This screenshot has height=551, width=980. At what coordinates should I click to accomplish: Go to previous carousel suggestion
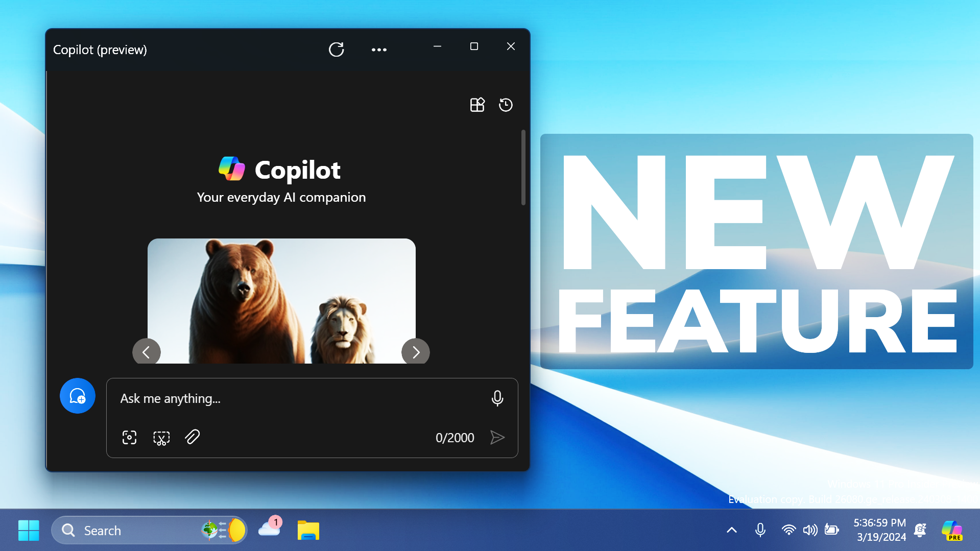click(146, 352)
